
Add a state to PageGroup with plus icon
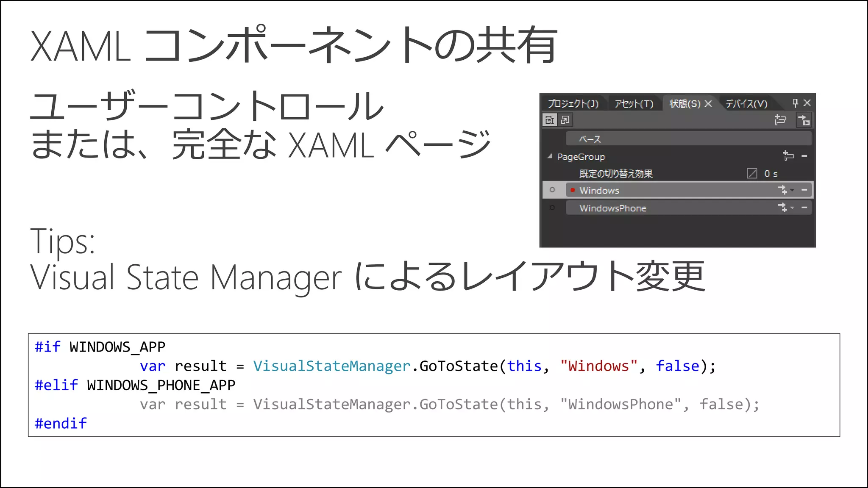(788, 156)
